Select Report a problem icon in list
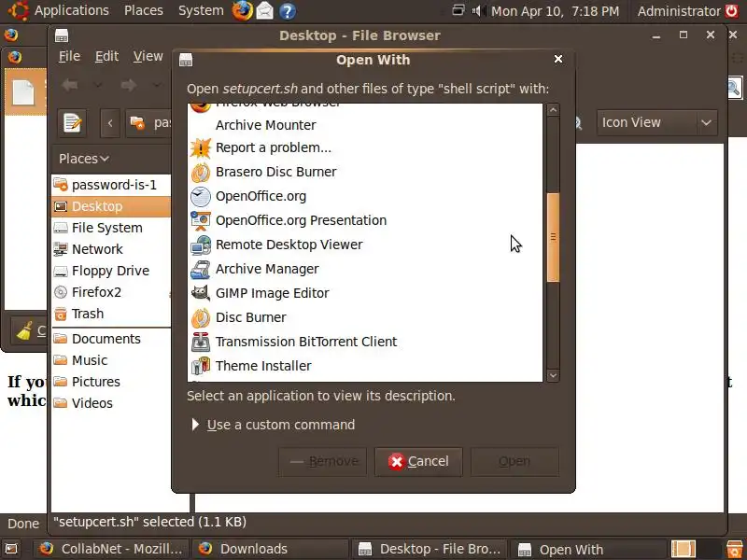The height and width of the screenshot is (560, 747). 201,148
